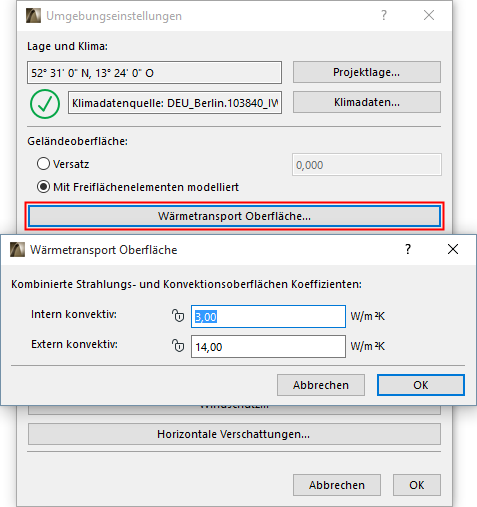Click the ArchiCAD icon in Wärmetransport Oberfläche title

point(17,250)
